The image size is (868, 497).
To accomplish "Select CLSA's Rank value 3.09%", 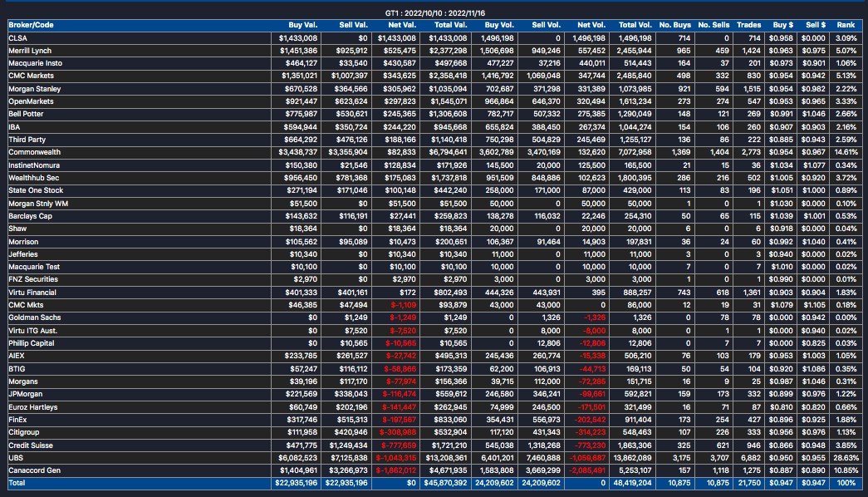I will tap(846, 38).
